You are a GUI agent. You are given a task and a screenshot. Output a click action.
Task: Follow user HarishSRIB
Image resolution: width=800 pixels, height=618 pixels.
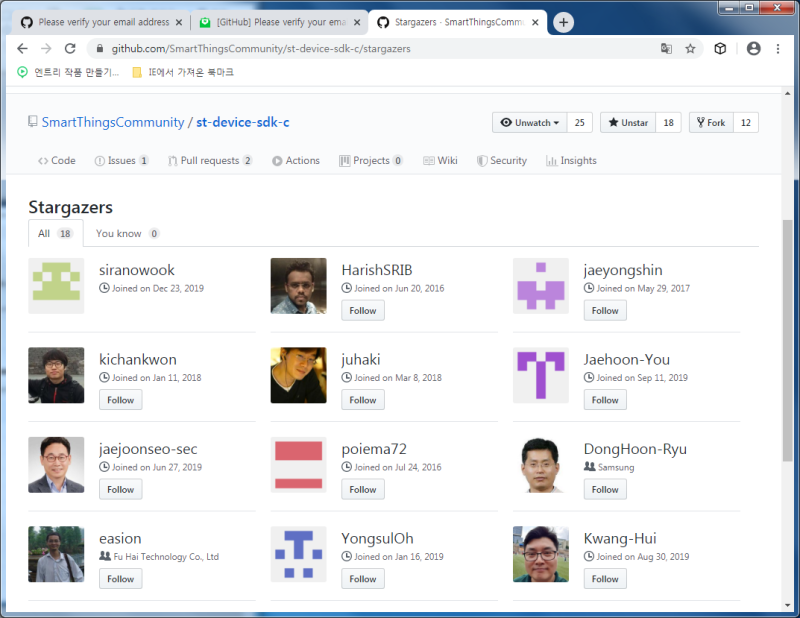363,310
